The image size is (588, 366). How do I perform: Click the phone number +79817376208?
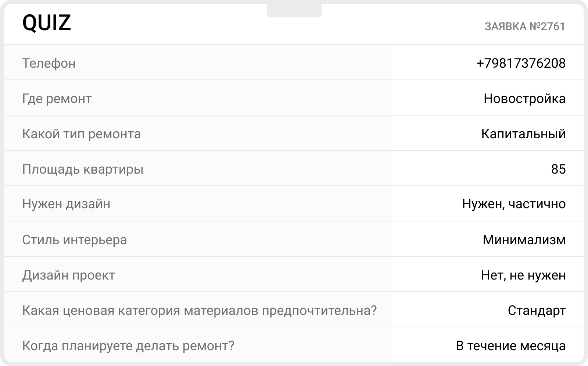pos(521,63)
